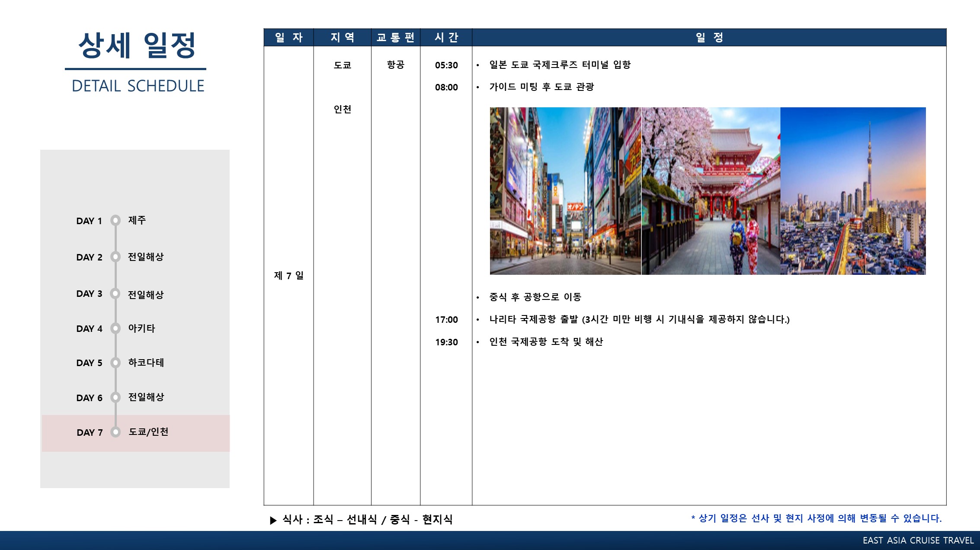Click the 제주 label beside DAY 1
Screen dimensions: 980x550
pyautogui.click(x=137, y=220)
